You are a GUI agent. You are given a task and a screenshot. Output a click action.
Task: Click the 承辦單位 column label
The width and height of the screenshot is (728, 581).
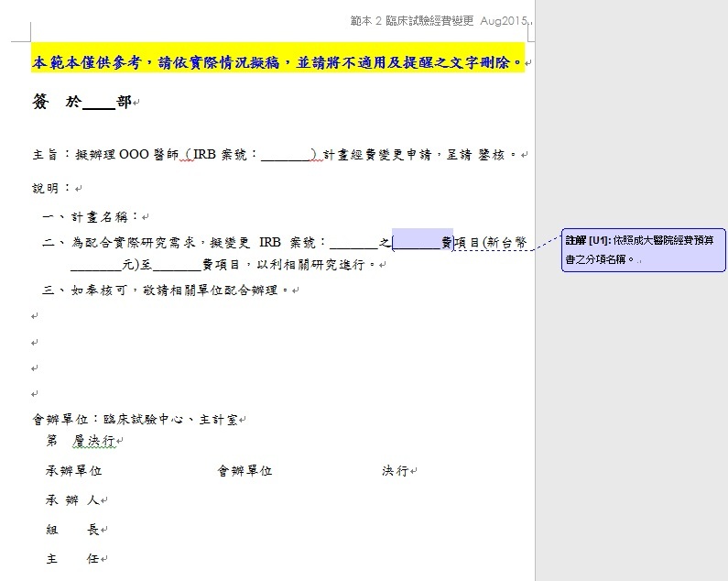[74, 471]
